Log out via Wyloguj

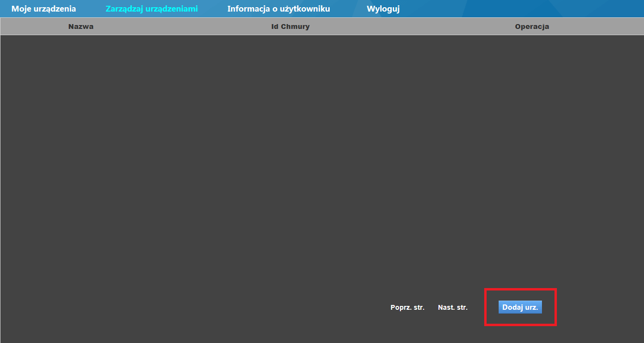(383, 9)
